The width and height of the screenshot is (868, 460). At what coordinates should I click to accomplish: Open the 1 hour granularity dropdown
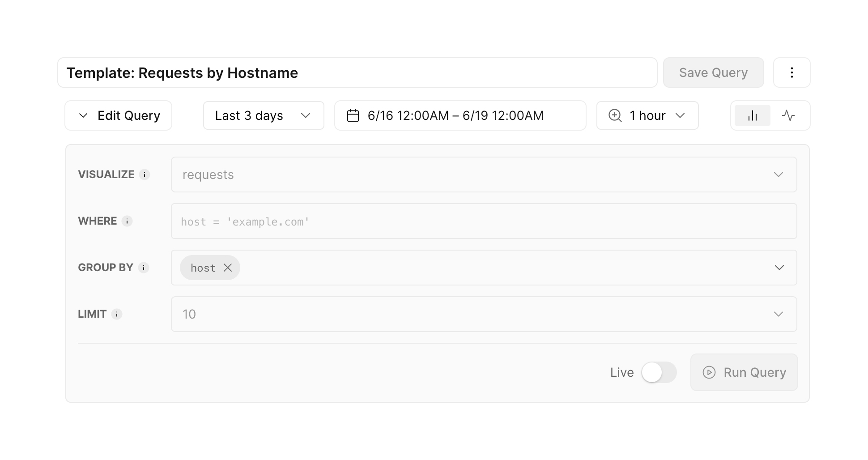[x=647, y=116]
